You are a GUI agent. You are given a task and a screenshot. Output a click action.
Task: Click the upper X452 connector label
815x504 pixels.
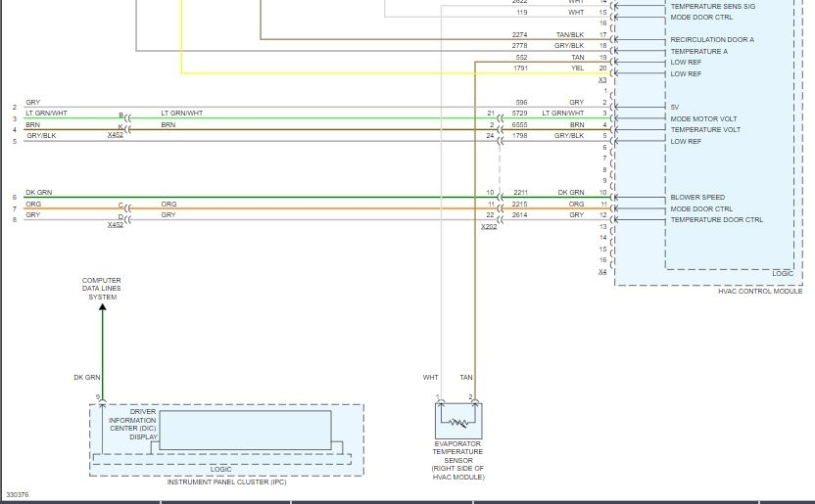click(x=116, y=135)
